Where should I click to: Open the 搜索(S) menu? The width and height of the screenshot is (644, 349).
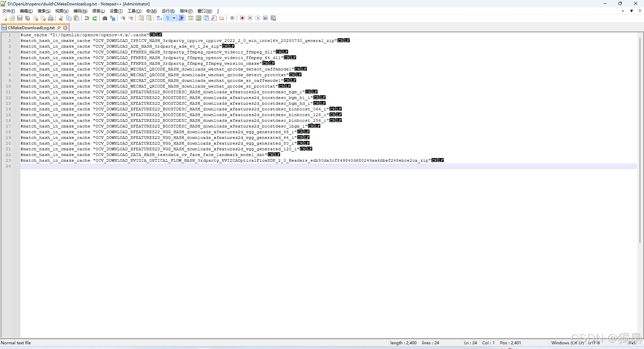[x=44, y=11]
